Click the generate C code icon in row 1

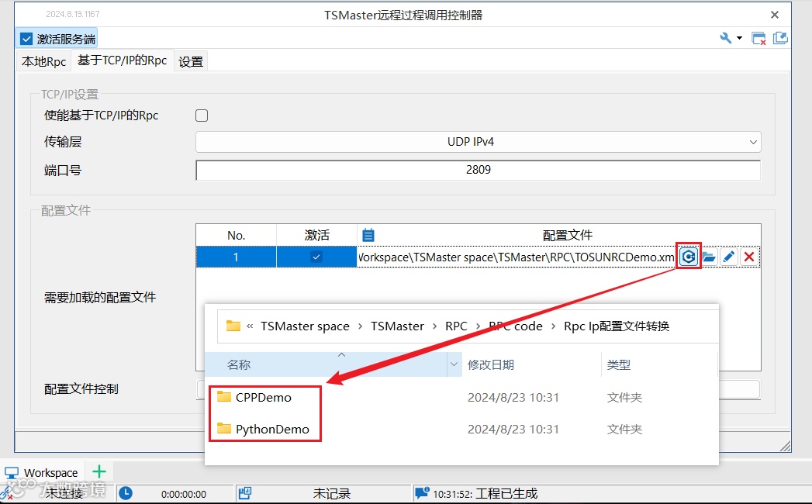tap(688, 257)
